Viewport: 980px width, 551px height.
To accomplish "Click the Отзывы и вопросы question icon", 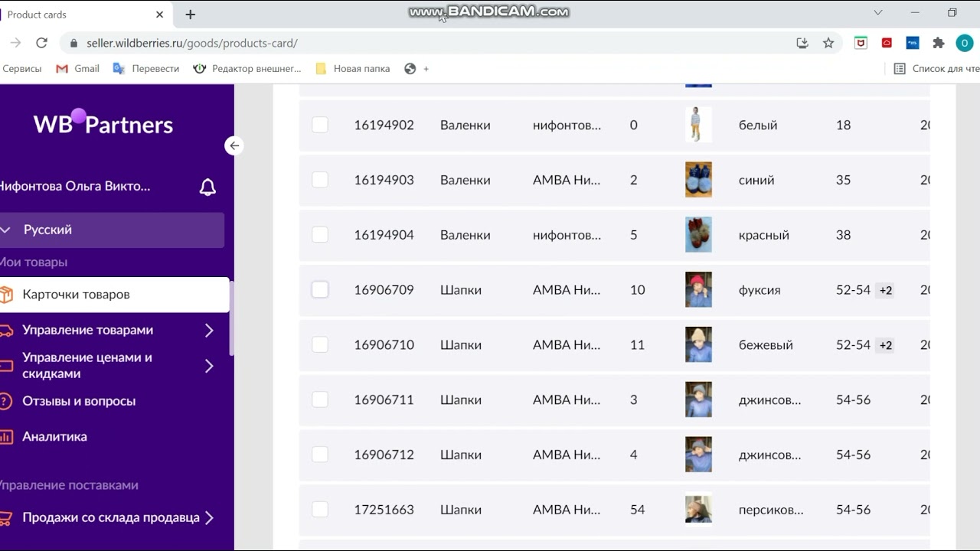I will 5,401.
